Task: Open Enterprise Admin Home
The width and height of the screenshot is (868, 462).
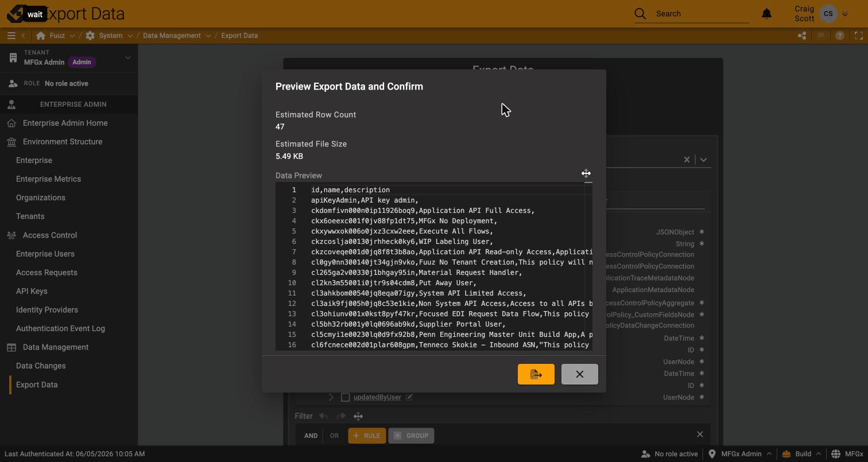Action: [x=65, y=123]
